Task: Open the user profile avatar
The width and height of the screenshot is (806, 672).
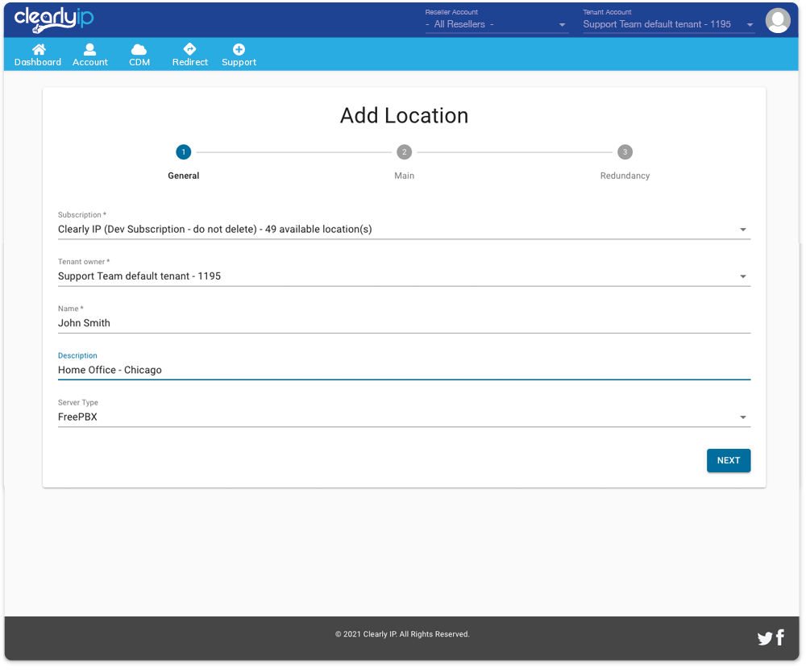Action: click(778, 20)
